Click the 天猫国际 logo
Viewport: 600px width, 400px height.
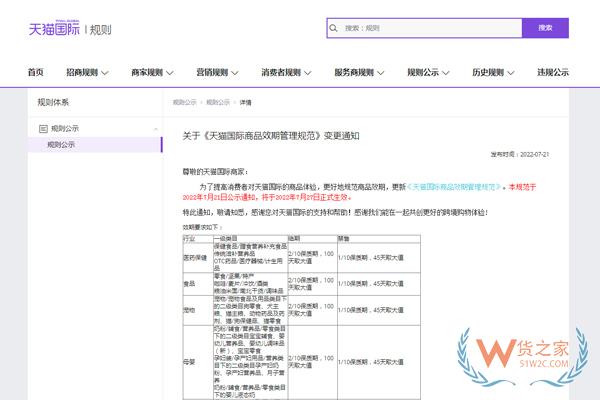tap(54, 29)
